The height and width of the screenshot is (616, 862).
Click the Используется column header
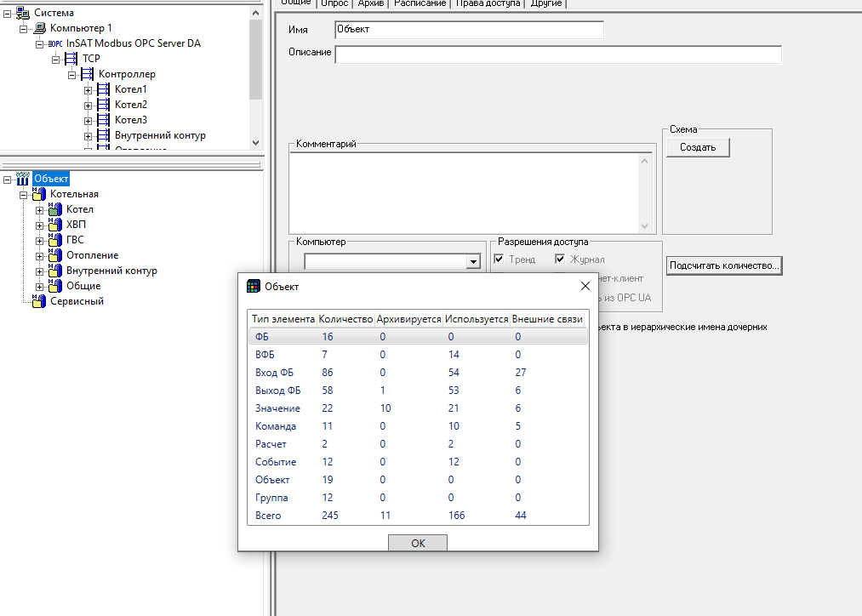point(477,319)
